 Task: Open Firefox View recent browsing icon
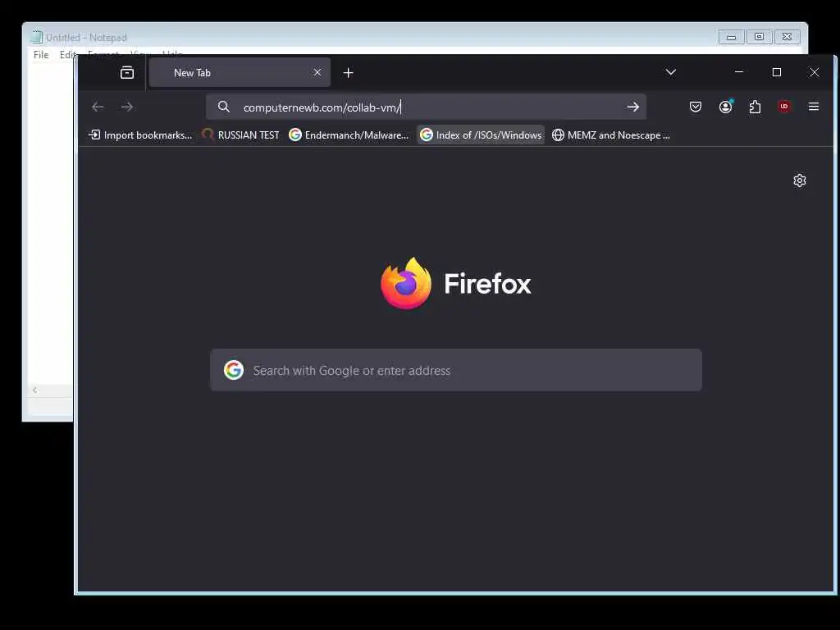(x=127, y=73)
